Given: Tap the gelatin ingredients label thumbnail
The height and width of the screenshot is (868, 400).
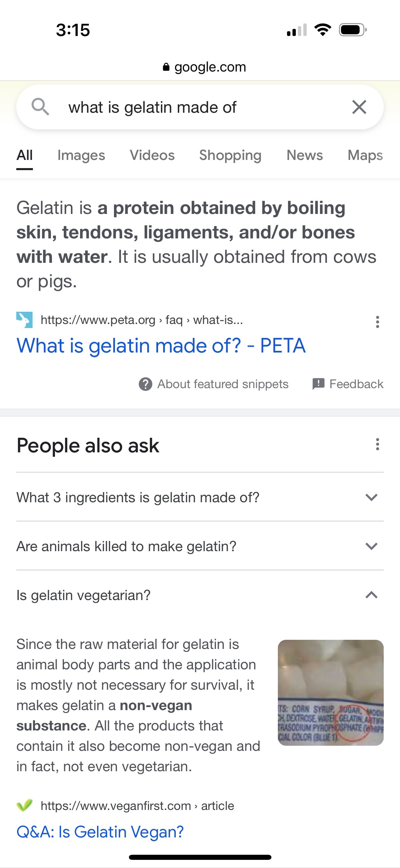Looking at the screenshot, I should (x=330, y=693).
